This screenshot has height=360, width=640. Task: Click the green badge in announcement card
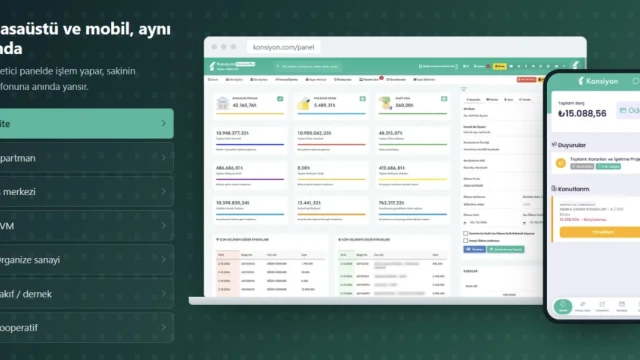[608, 167]
